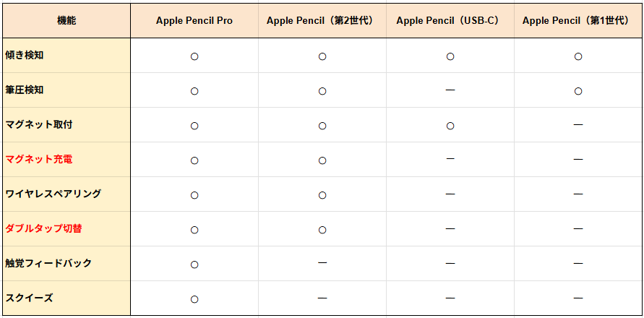Viewport: 644px width, 318px height.
Task: Select the 筆圧検知 row label
Action: [25, 90]
